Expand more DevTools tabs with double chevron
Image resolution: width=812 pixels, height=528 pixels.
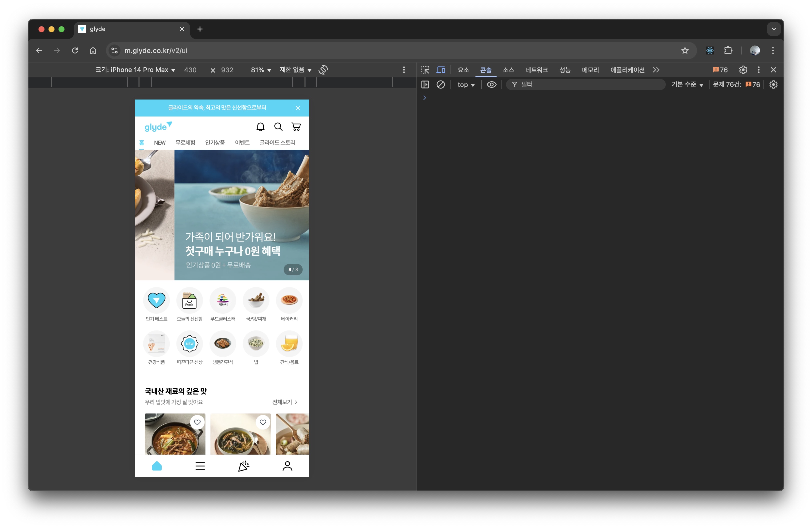pos(656,70)
